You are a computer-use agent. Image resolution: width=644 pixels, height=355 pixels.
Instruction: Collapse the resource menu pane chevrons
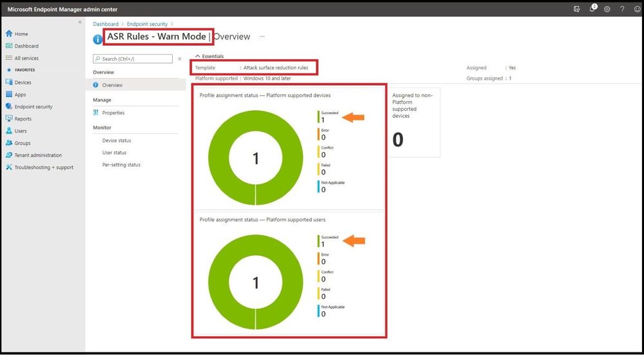[179, 59]
